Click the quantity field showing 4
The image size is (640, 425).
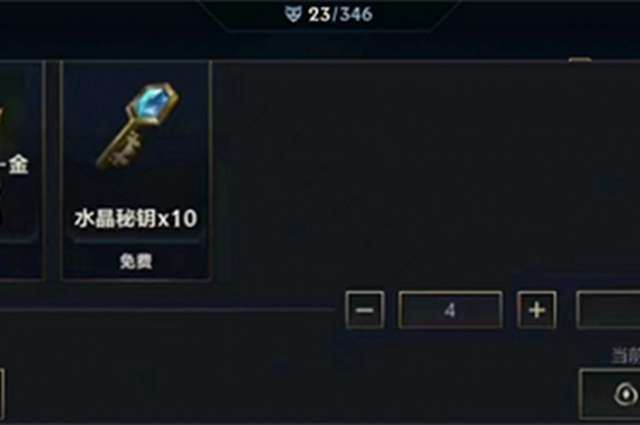pyautogui.click(x=450, y=310)
